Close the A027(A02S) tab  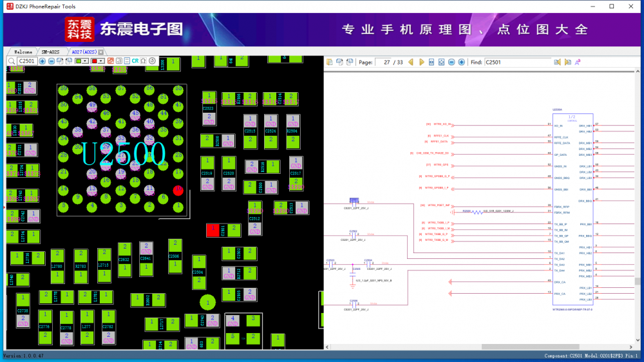click(x=101, y=52)
